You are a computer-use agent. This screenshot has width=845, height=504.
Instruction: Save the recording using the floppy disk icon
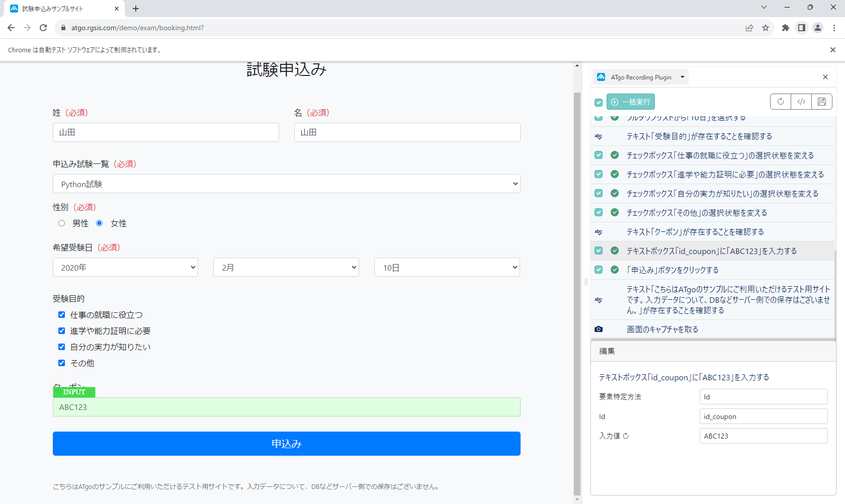(x=821, y=101)
